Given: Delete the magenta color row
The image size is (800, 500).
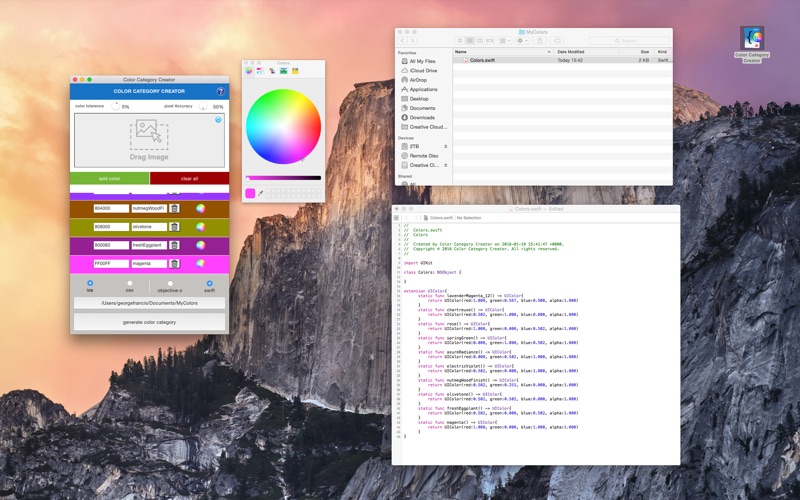Looking at the screenshot, I should pyautogui.click(x=174, y=264).
